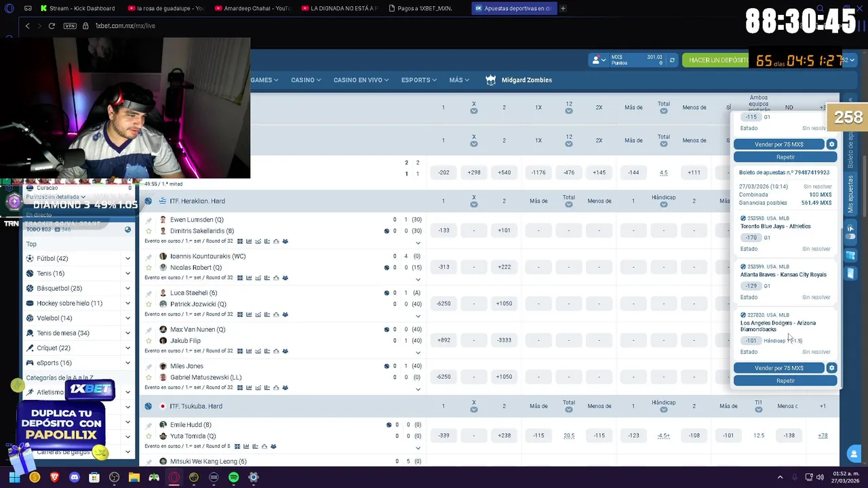This screenshot has height=488, width=868.
Task: Select +222 odds for Nicolas Robert
Action: pos(504,267)
